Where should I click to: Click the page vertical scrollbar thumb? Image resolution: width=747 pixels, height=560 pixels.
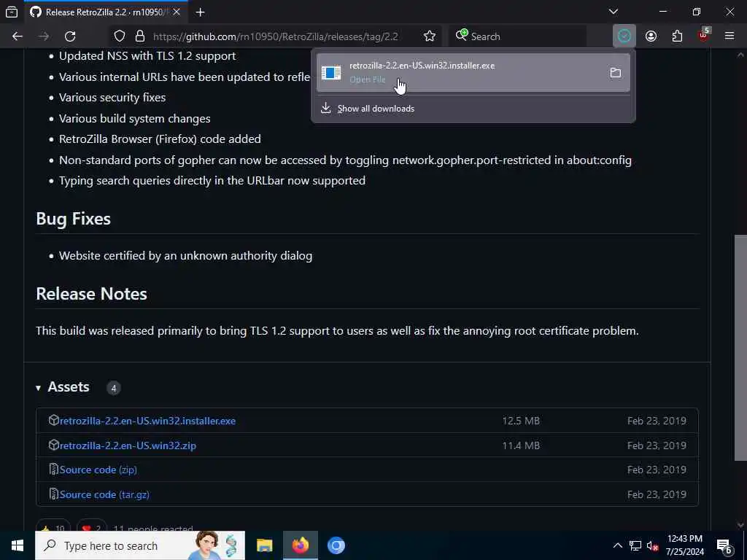click(740, 348)
